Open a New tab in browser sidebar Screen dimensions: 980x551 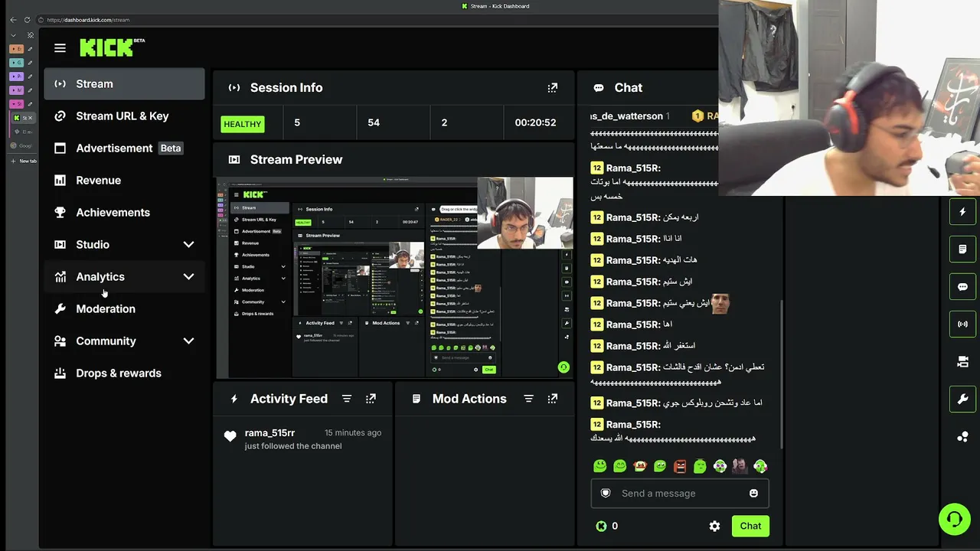pos(23,161)
